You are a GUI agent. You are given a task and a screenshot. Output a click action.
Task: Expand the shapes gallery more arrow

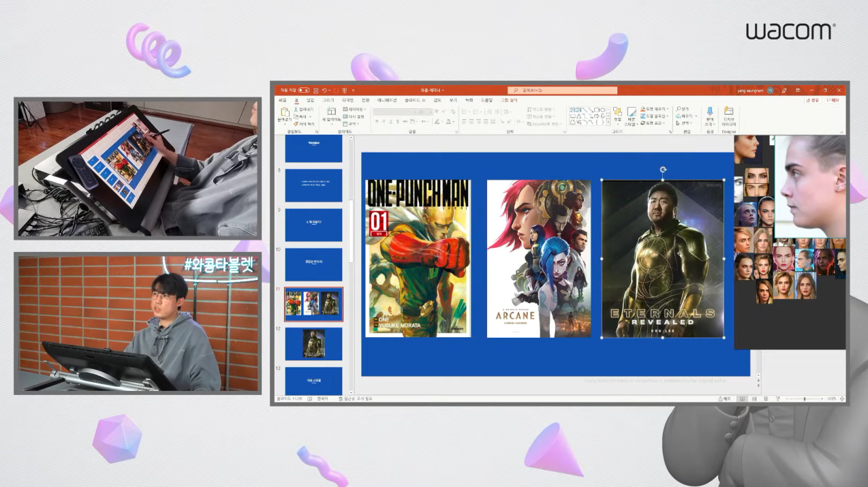tap(608, 123)
